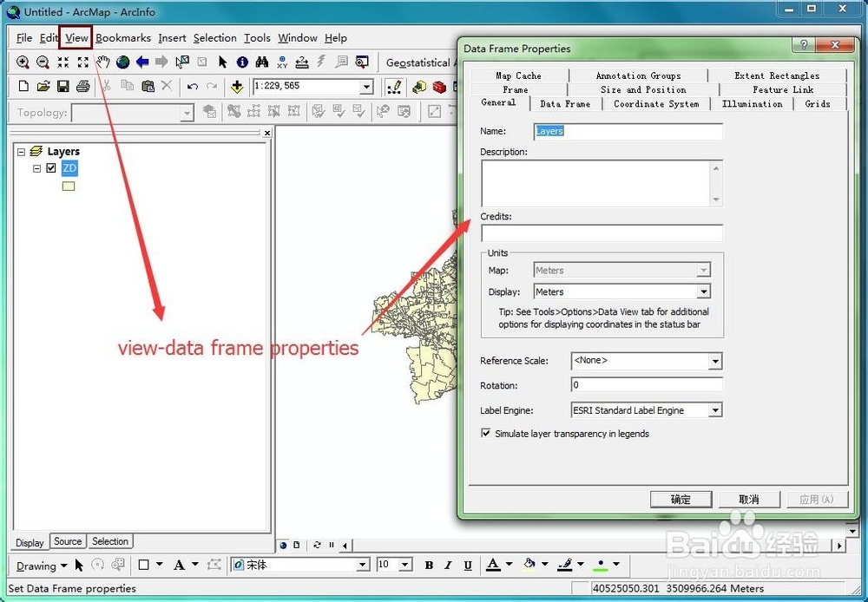The width and height of the screenshot is (868, 602).
Task: Open a map document folder icon
Action: tap(43, 86)
